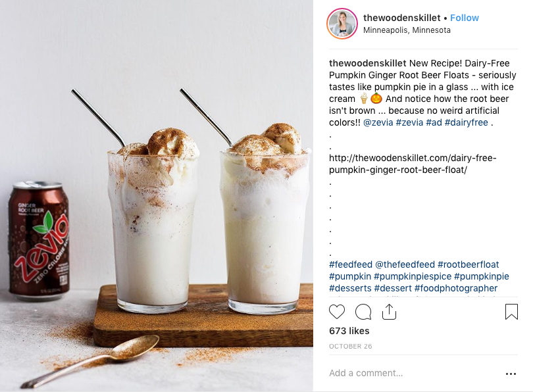Open the @zevia mention
The width and height of the screenshot is (533, 392).
point(378,122)
